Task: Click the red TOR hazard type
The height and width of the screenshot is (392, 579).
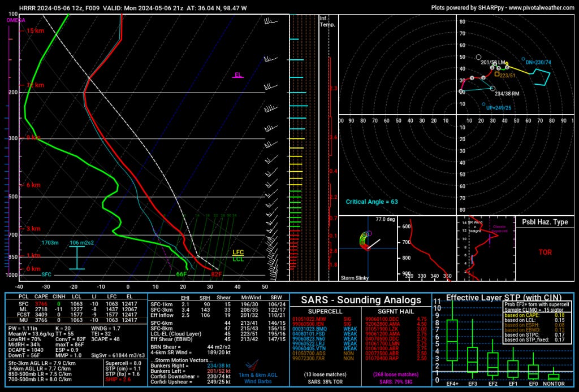Action: (545, 252)
